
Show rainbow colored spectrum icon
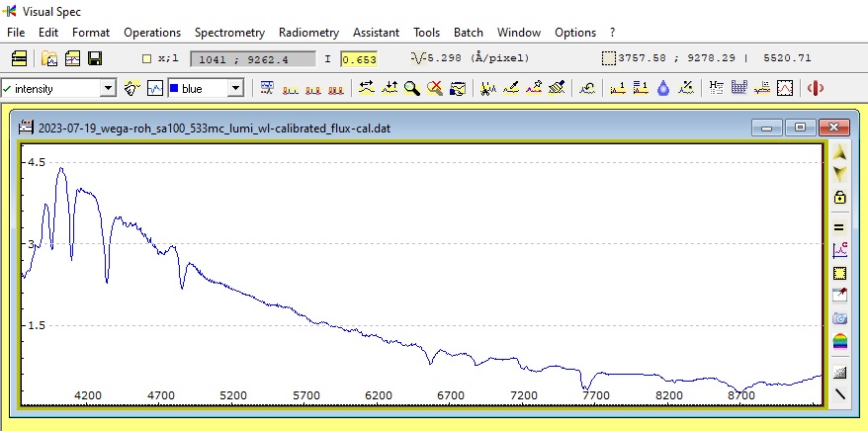pos(839,341)
